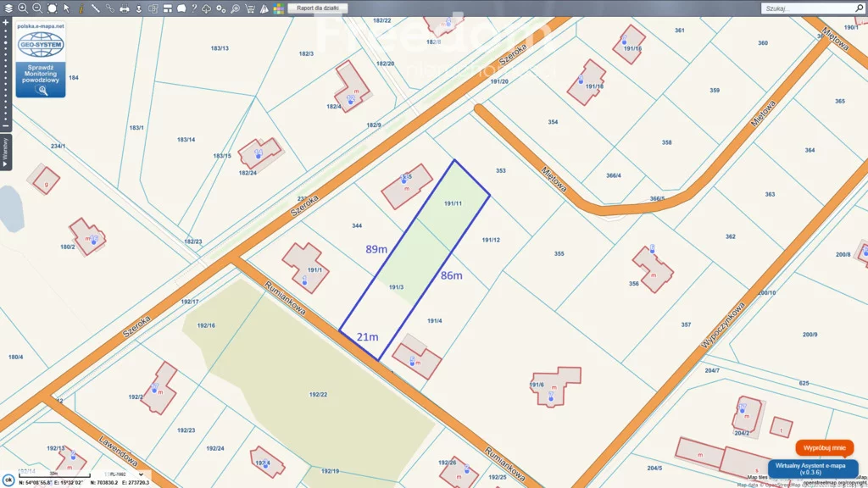Open the Sprawdź Monitoring powodziowy banner
Viewport: 868px width, 488px height.
(40, 74)
